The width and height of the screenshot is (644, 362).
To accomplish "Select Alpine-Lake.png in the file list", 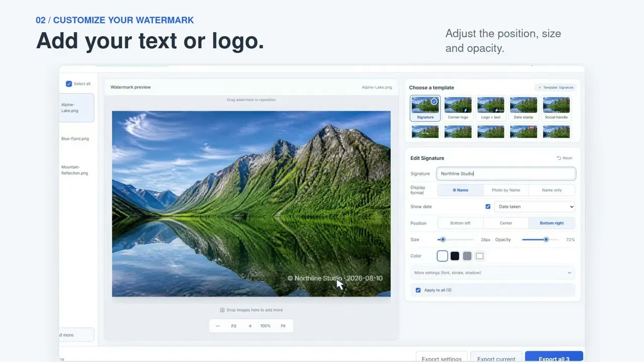I will tap(76, 108).
